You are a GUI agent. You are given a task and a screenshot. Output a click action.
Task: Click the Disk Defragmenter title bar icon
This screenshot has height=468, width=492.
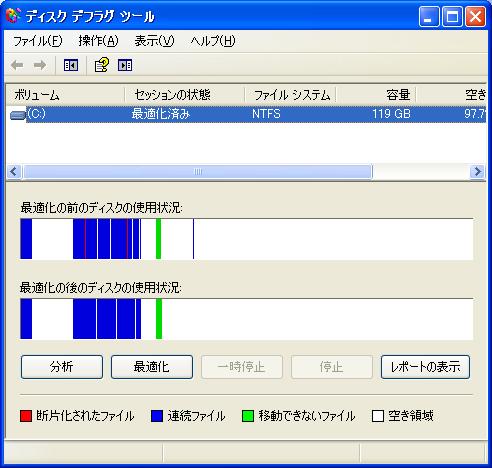click(x=13, y=16)
